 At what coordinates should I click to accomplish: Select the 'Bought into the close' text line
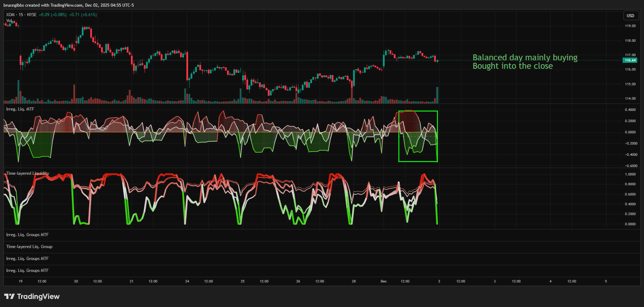(512, 66)
